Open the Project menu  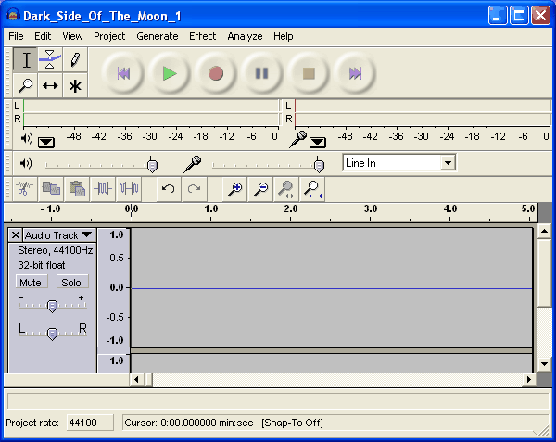[110, 36]
